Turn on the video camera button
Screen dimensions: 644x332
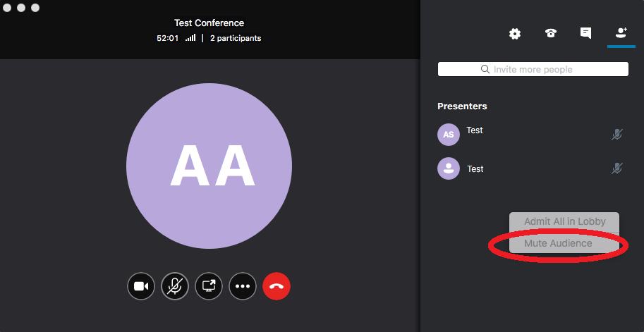click(x=141, y=286)
